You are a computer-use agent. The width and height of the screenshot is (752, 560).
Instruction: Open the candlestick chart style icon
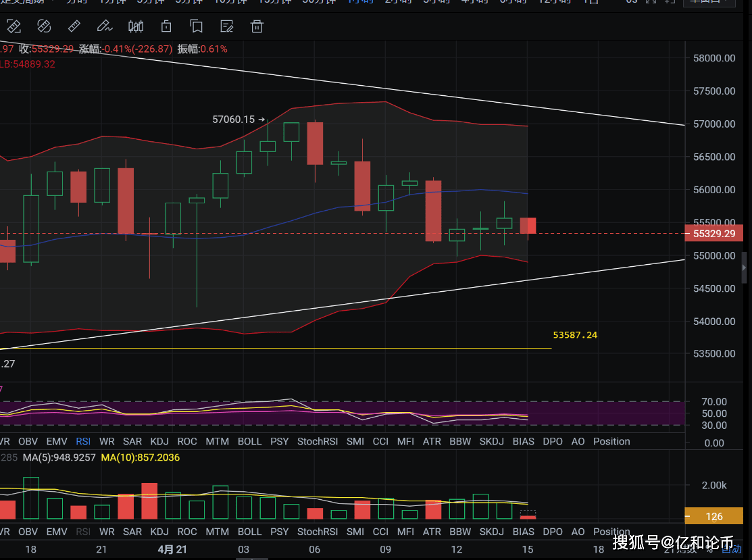(x=136, y=27)
